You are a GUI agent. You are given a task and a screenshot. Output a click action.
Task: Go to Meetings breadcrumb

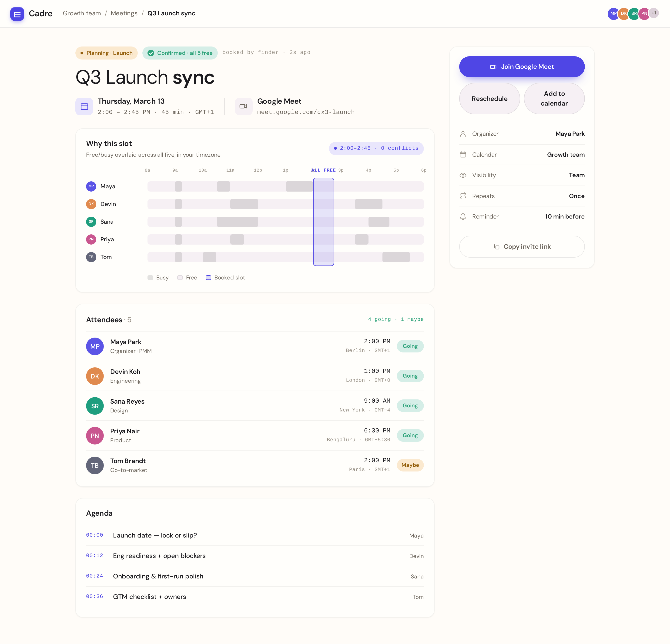124,13
